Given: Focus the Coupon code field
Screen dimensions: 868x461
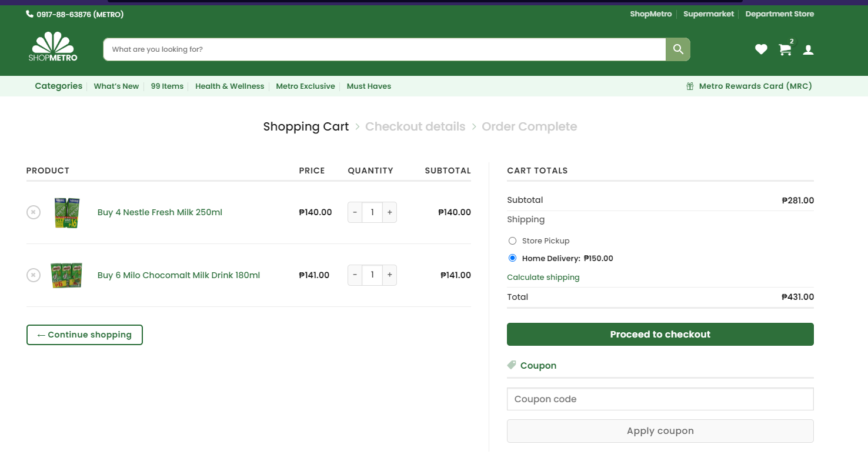Looking at the screenshot, I should (660, 399).
